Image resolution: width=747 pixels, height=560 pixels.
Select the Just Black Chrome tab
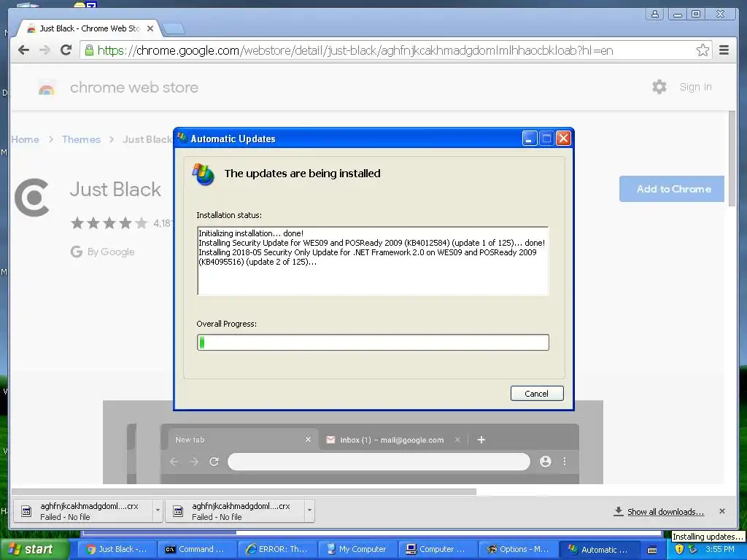[89, 28]
